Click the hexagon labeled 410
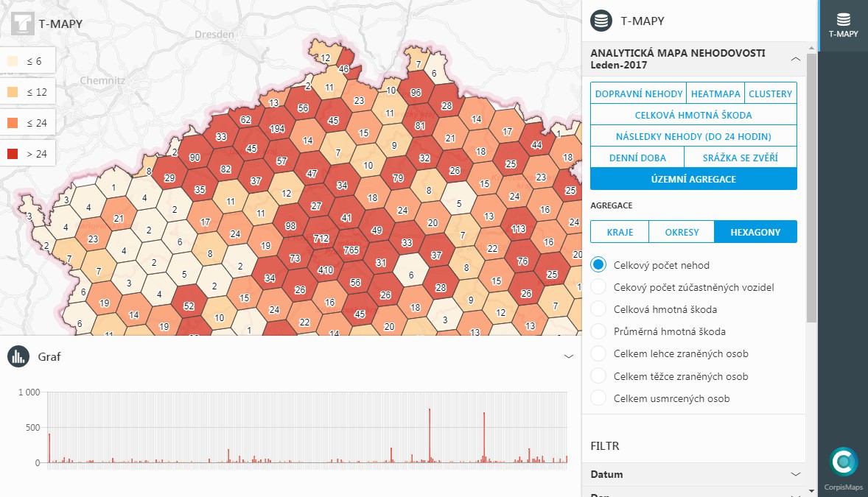The width and height of the screenshot is (868, 497). coord(325,270)
